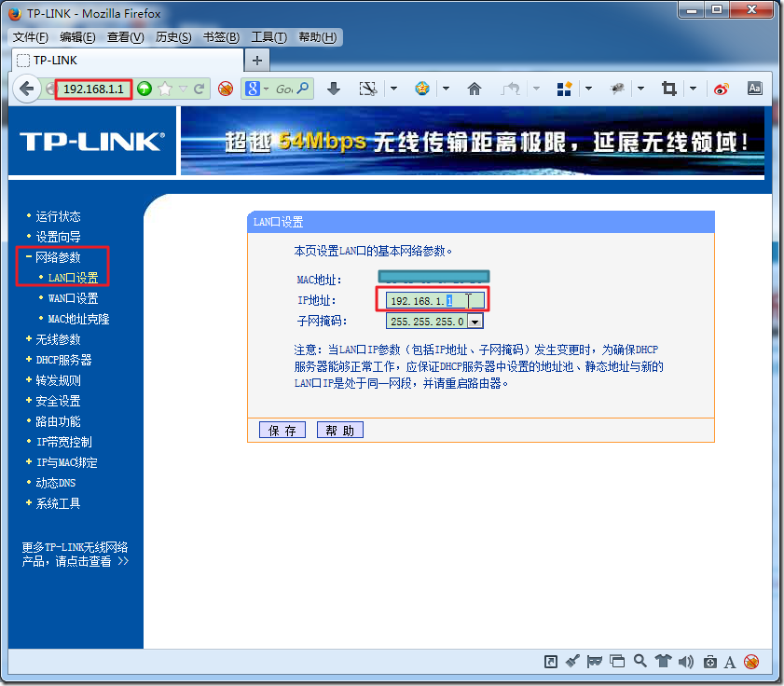Click the Aa reader toolbar icon
The width and height of the screenshot is (784, 686).
754,89
